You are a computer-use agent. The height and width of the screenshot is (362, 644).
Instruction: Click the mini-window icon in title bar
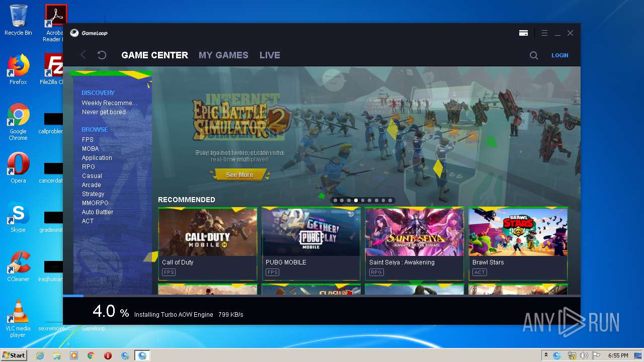pyautogui.click(x=523, y=33)
